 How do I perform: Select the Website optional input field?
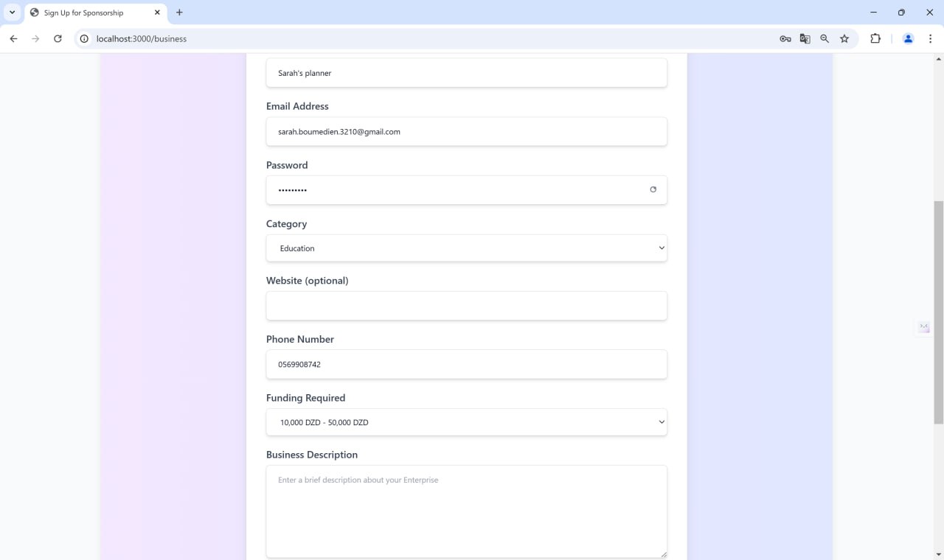466,306
